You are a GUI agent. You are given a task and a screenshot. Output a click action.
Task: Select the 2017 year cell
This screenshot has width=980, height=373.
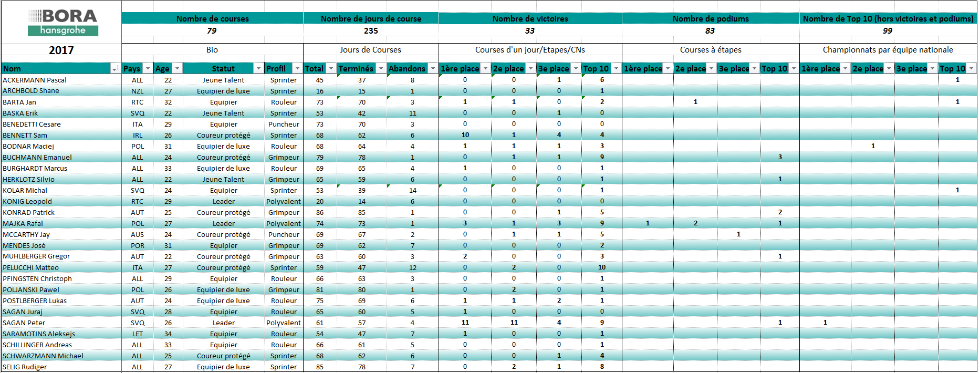pyautogui.click(x=61, y=50)
